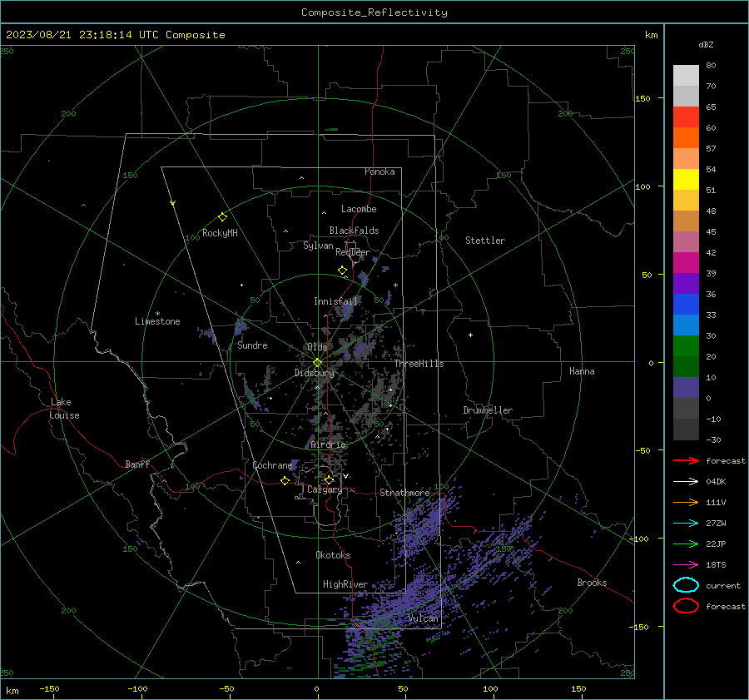Click the Cochrane label

point(272,465)
